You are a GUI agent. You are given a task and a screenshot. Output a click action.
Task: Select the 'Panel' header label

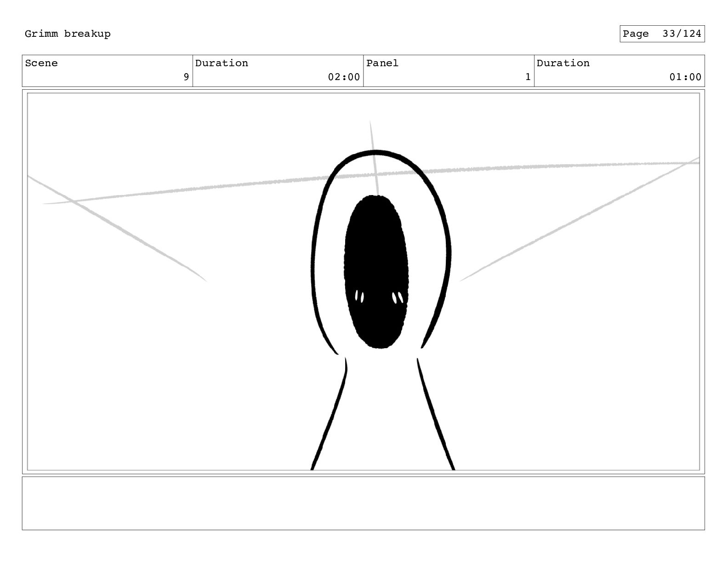click(382, 63)
